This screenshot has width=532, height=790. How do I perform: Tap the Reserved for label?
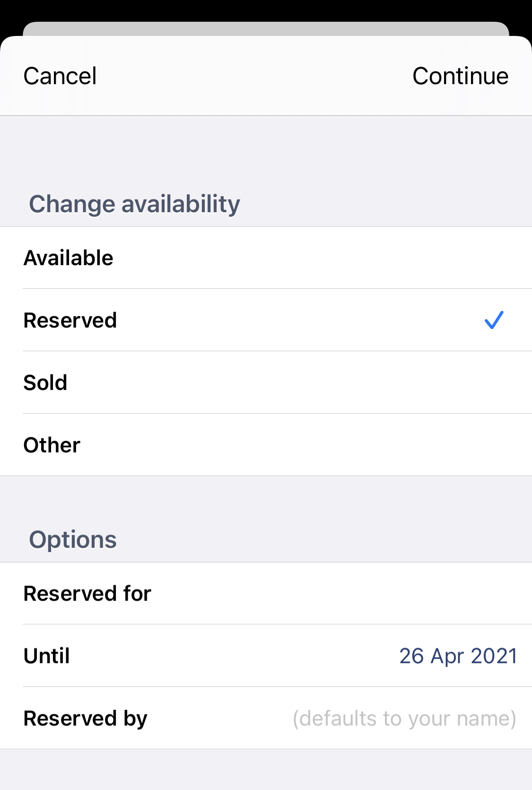[87, 593]
